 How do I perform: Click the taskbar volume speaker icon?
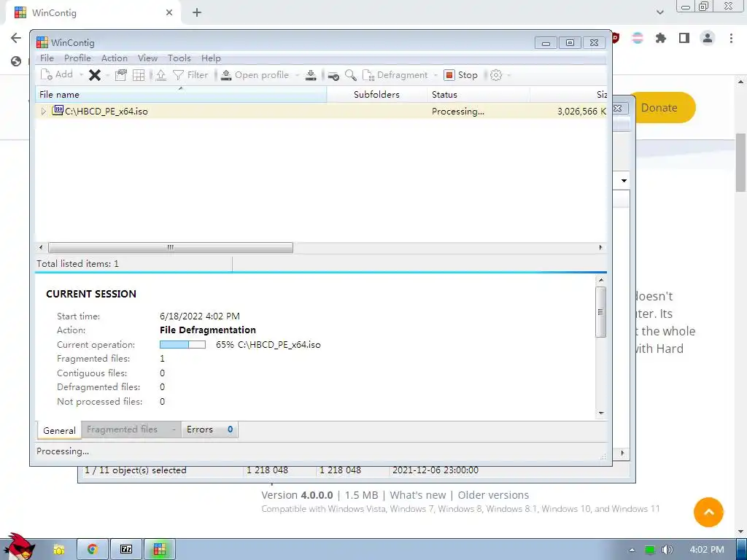667,550
